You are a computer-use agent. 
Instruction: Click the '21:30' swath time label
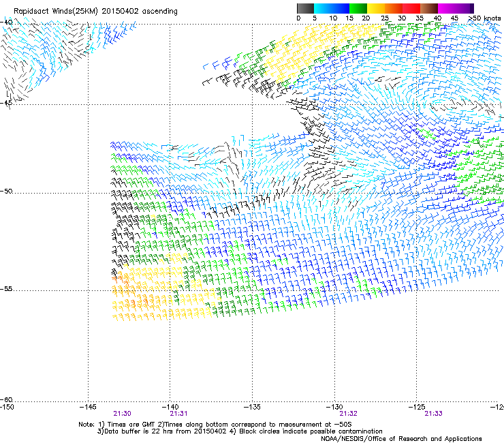point(122,414)
